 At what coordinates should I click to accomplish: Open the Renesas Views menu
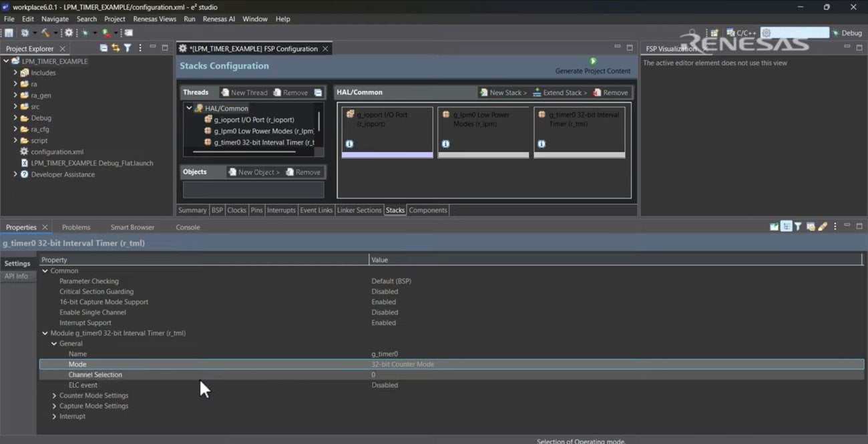[x=154, y=19]
